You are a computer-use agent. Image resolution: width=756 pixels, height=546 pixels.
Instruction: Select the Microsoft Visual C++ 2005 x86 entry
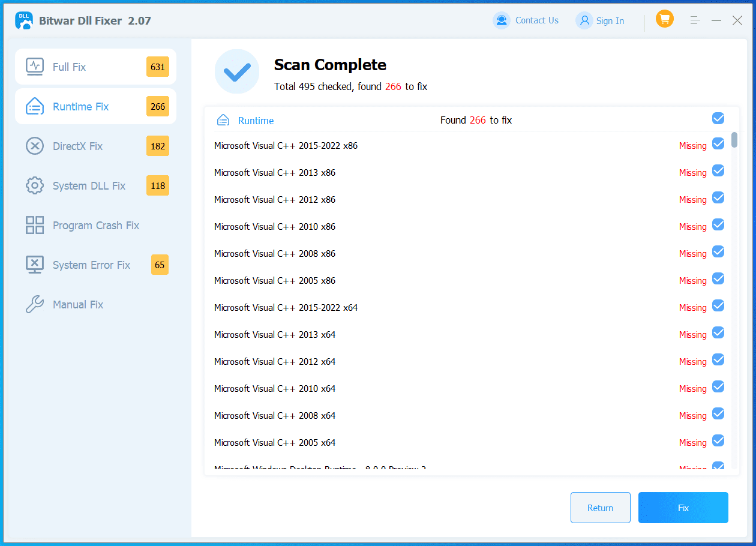tap(275, 281)
